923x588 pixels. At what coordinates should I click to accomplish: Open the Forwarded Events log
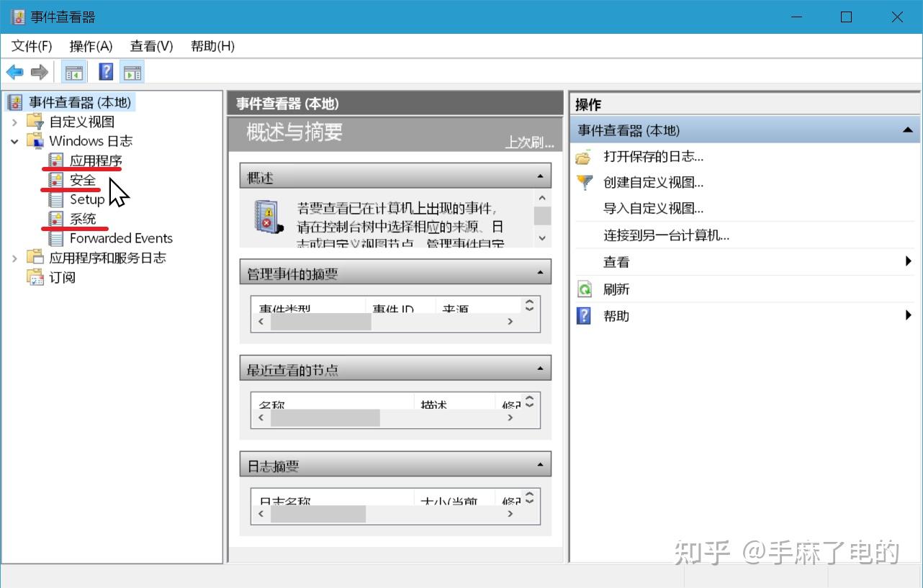(121, 238)
